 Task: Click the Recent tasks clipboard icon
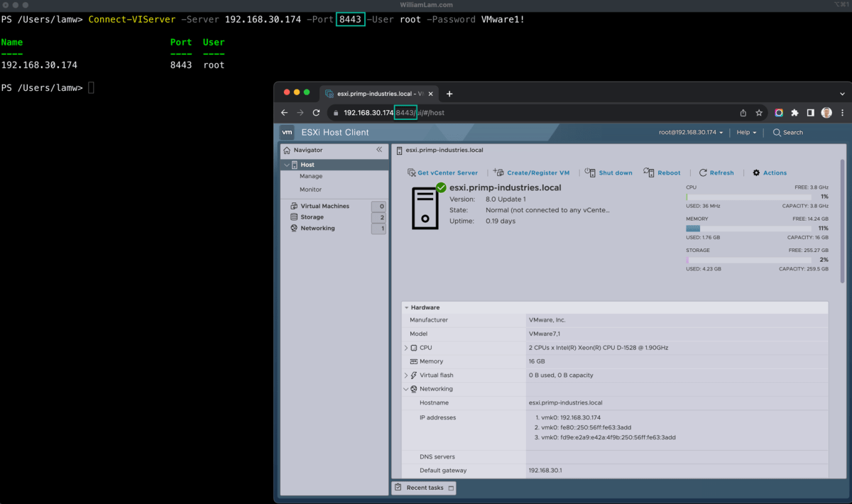coord(398,488)
